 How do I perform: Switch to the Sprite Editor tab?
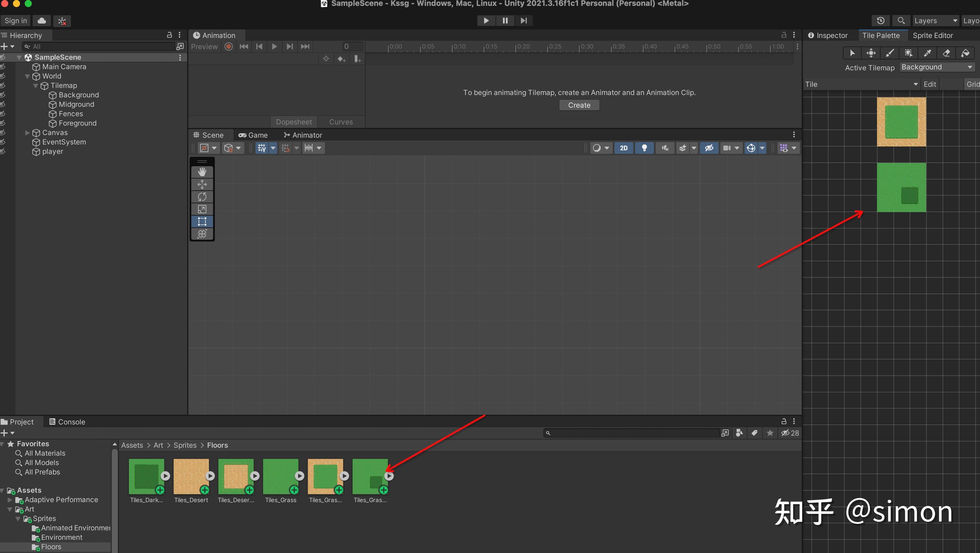tap(932, 35)
